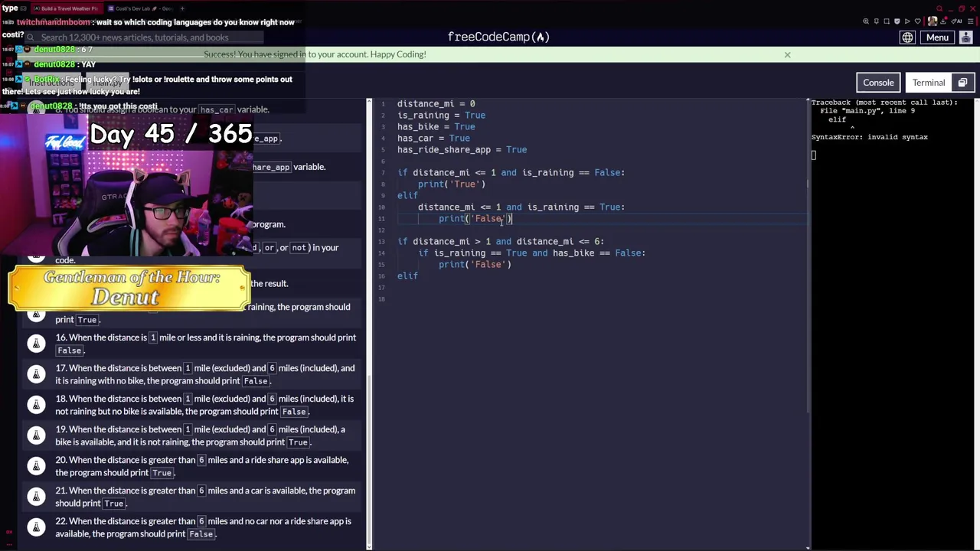Click the pop-out preview icon beside Terminal

[x=962, y=83]
